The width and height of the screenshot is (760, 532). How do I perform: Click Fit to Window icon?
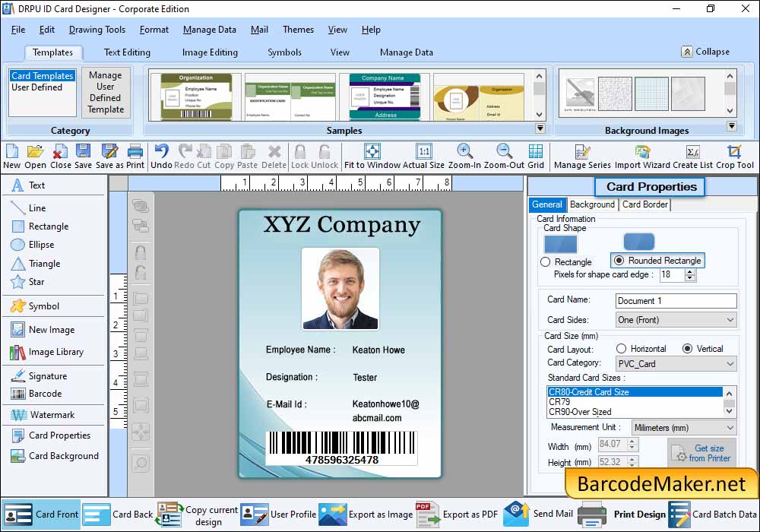[x=372, y=157]
